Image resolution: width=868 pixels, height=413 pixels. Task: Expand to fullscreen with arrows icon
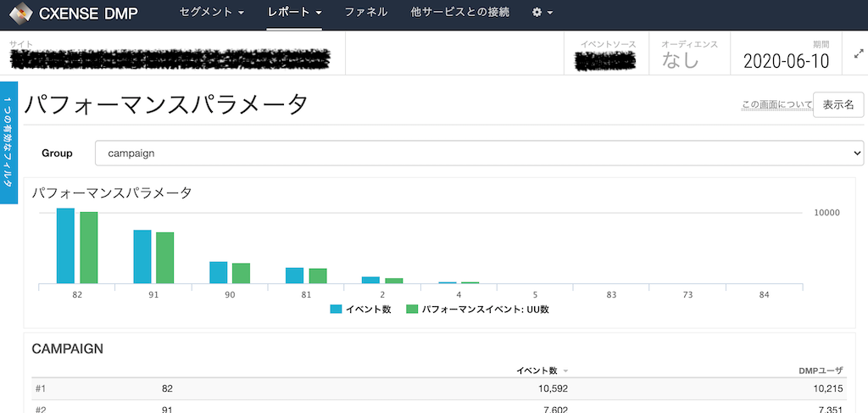pos(859,53)
